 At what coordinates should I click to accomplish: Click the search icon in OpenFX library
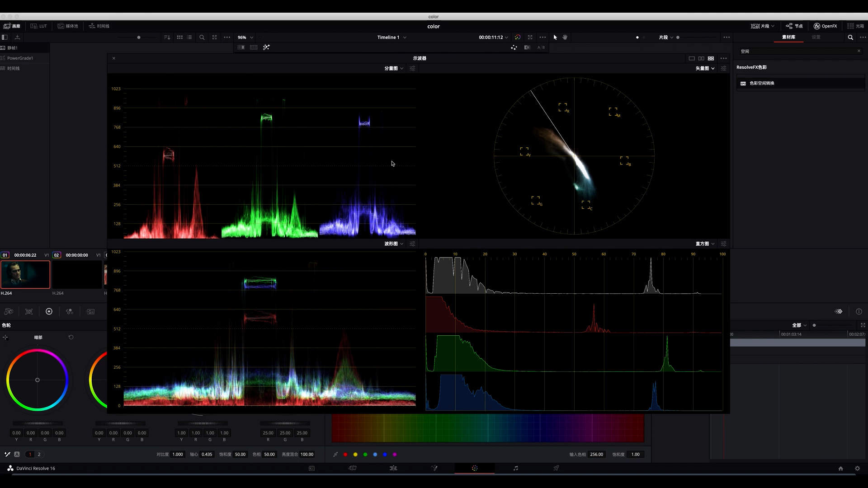[850, 38]
